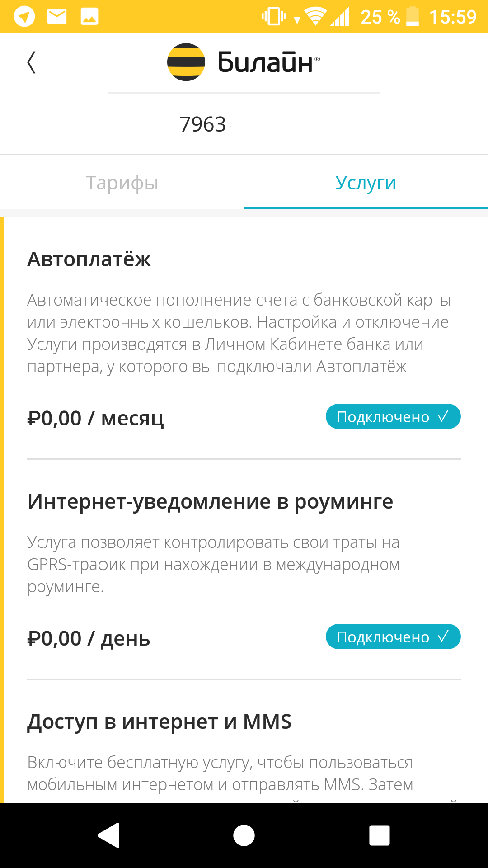Image resolution: width=488 pixels, height=868 pixels.
Task: Tap the Beeline striped logo
Action: pyautogui.click(x=186, y=62)
